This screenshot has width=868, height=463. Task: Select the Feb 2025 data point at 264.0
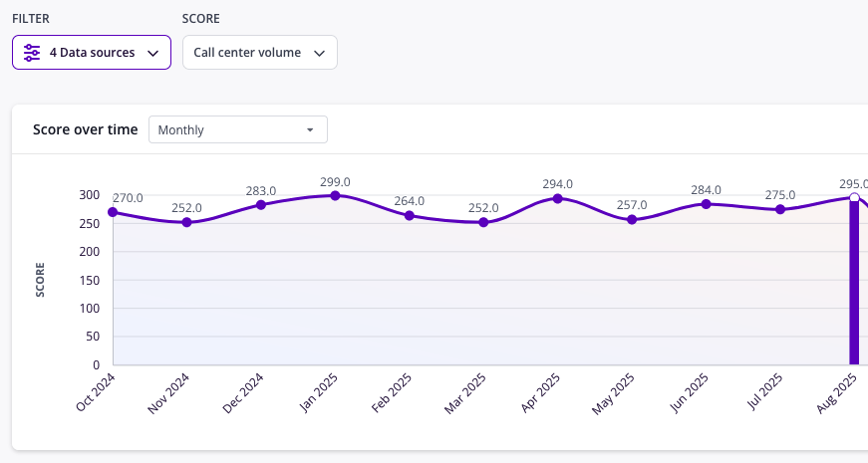pyautogui.click(x=410, y=216)
